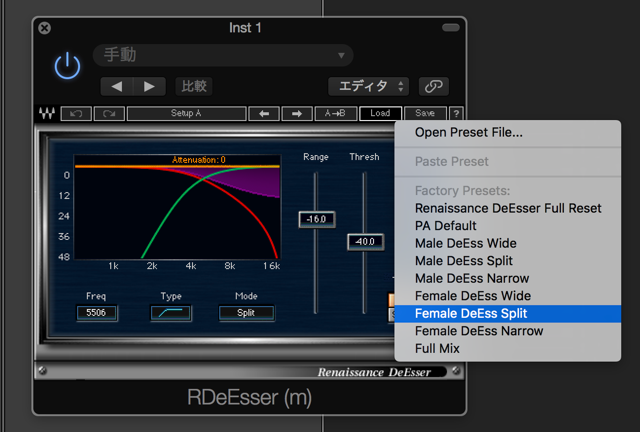Click the Waves logo icon
640x432 pixels.
(x=47, y=113)
